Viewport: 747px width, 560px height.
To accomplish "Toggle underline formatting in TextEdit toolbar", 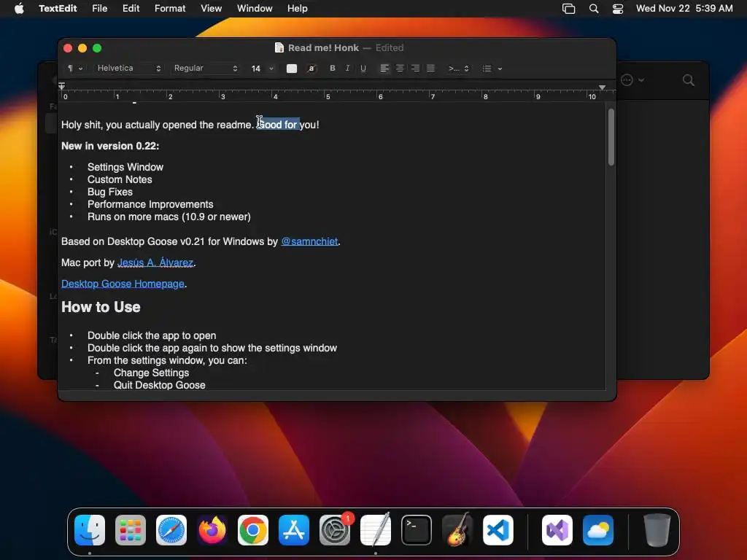I will point(363,68).
